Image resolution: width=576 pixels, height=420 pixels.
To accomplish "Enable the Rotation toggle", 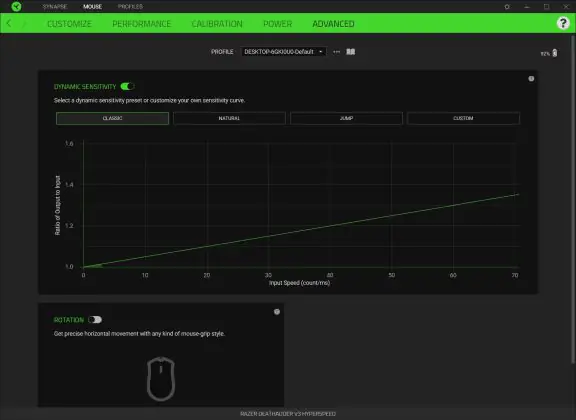I will coord(95,320).
